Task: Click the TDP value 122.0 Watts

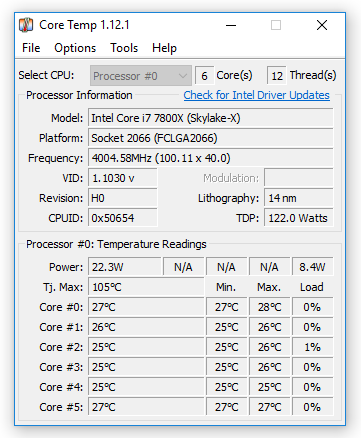Action: pyautogui.click(x=299, y=218)
